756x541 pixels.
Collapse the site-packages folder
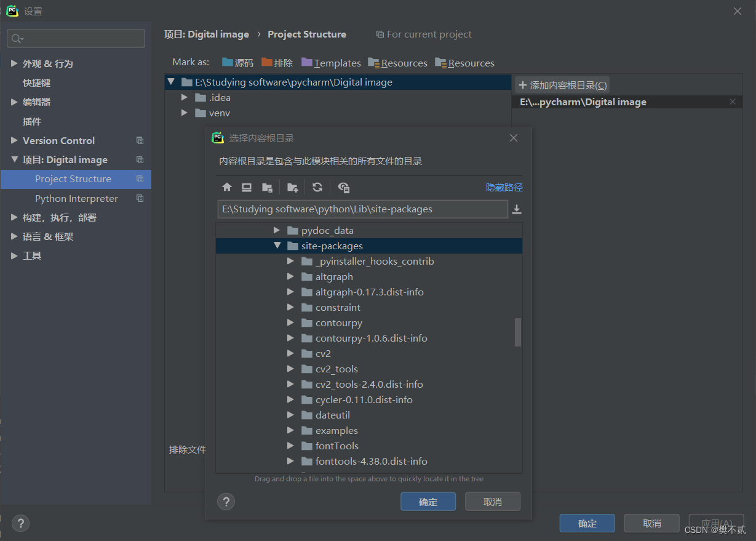pyautogui.click(x=277, y=246)
